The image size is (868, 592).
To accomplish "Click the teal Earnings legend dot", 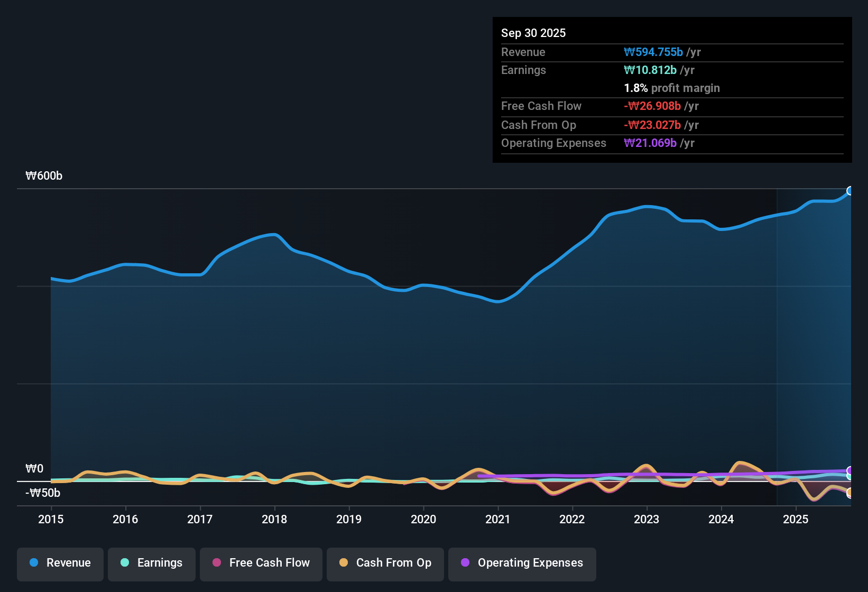I will (x=125, y=562).
